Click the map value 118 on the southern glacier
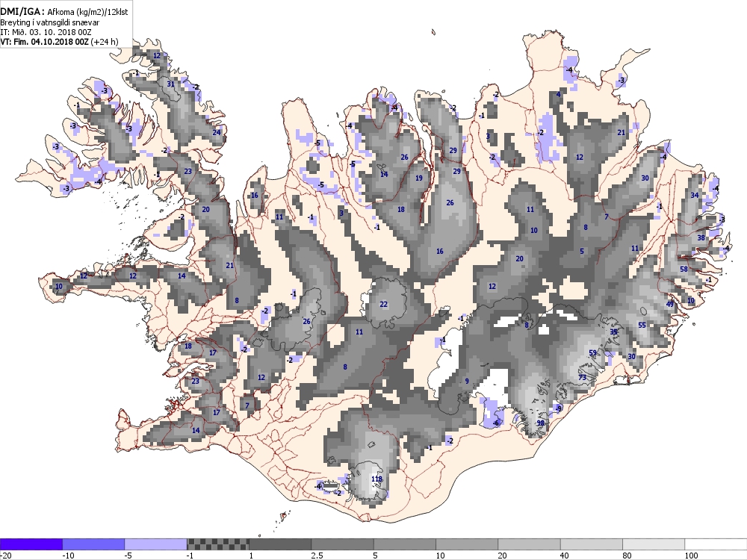Image resolution: width=747 pixels, height=560 pixels. coord(376,479)
